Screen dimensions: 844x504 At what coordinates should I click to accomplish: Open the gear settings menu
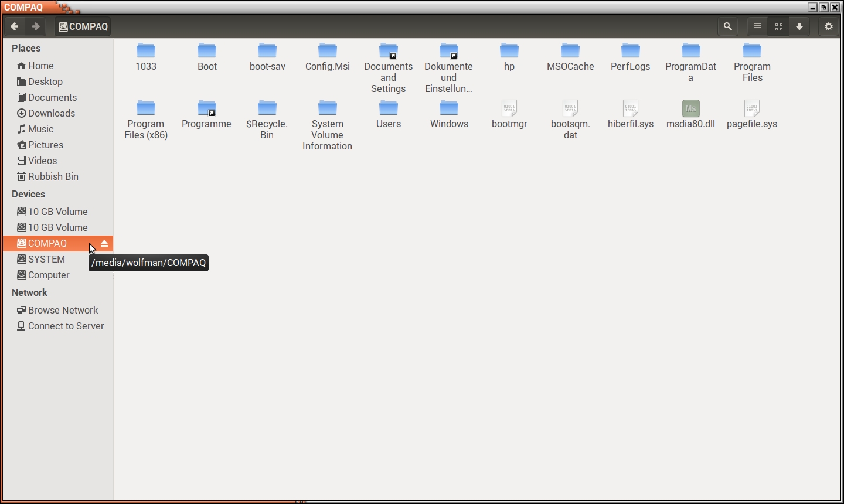828,26
